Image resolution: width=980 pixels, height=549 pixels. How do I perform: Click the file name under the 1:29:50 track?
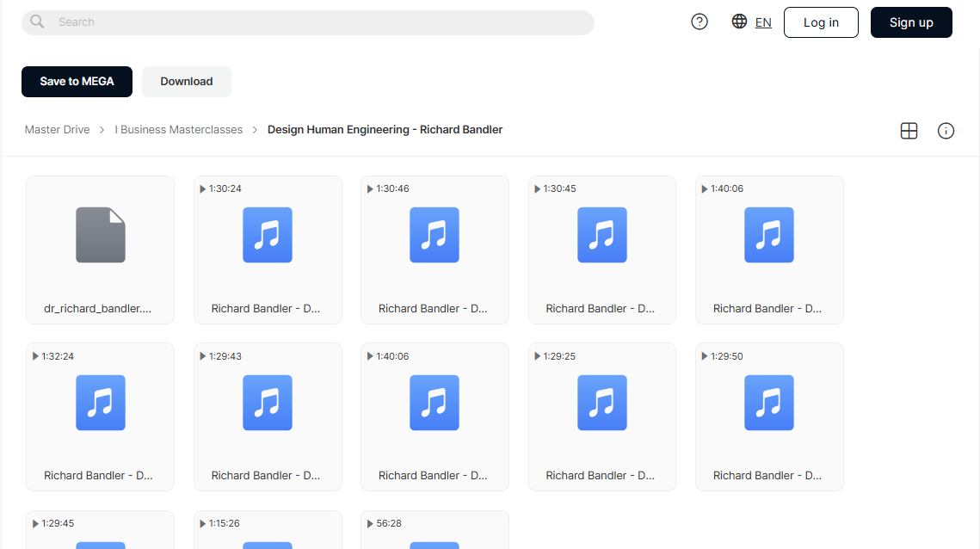(x=767, y=475)
